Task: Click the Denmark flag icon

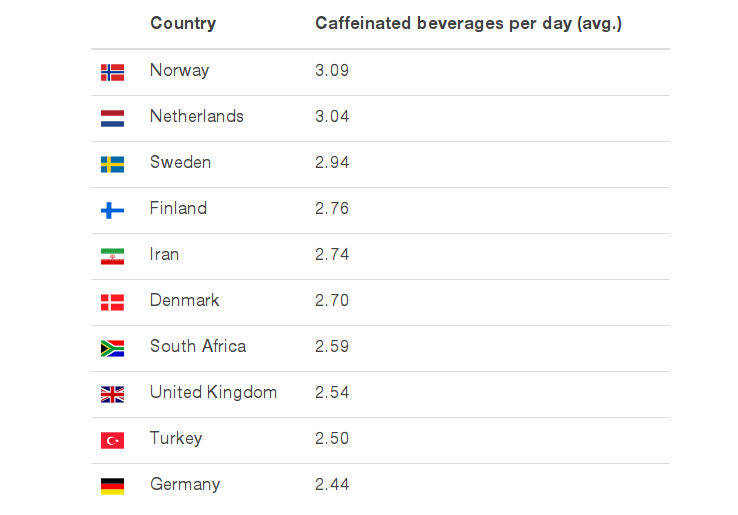Action: [x=112, y=302]
